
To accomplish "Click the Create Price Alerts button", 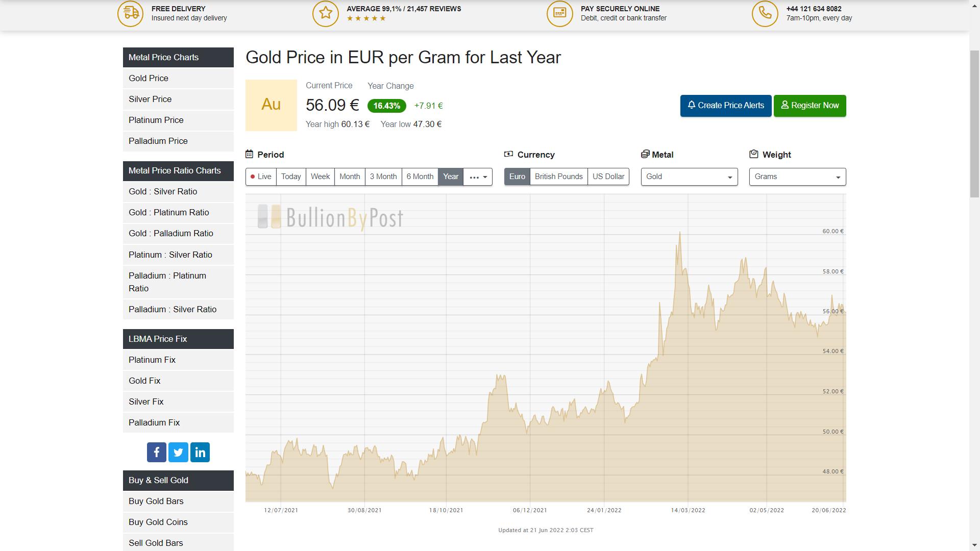I will [725, 106].
